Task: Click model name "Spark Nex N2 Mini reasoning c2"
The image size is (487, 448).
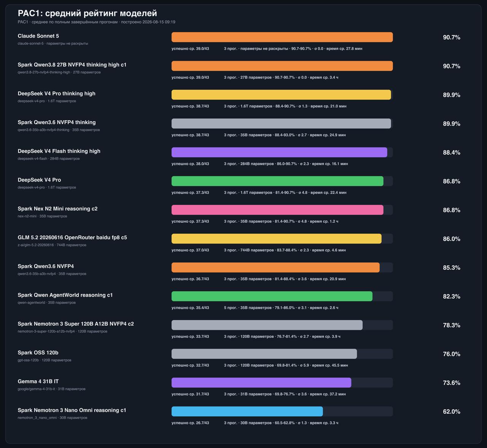Action: tap(57, 209)
